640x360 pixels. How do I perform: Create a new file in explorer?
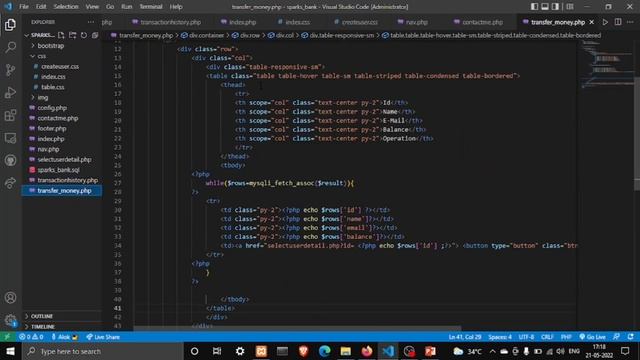61,35
